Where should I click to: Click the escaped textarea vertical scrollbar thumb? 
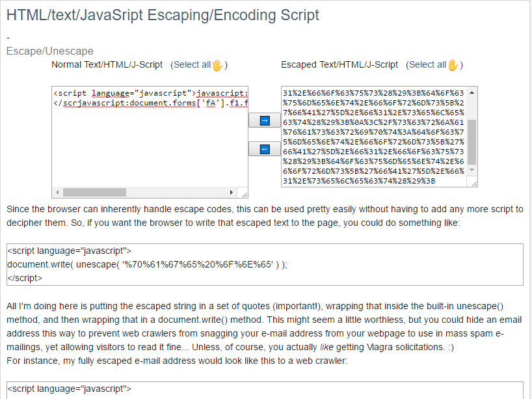tap(472, 143)
